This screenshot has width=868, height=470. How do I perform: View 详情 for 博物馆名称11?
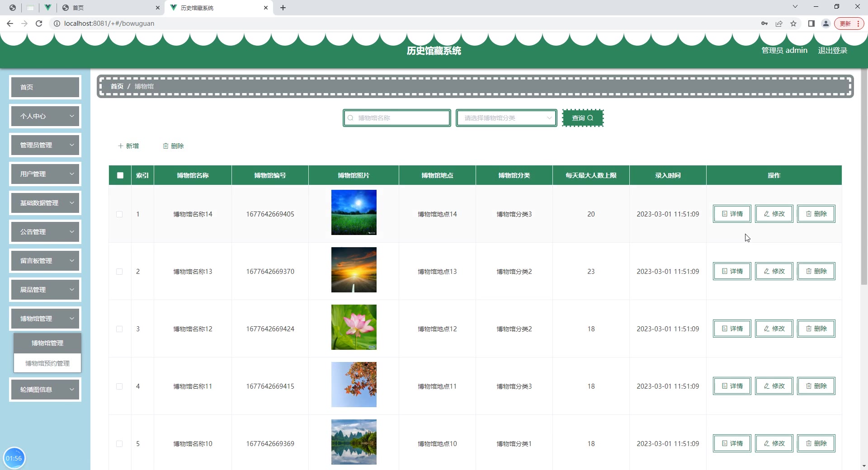click(732, 386)
